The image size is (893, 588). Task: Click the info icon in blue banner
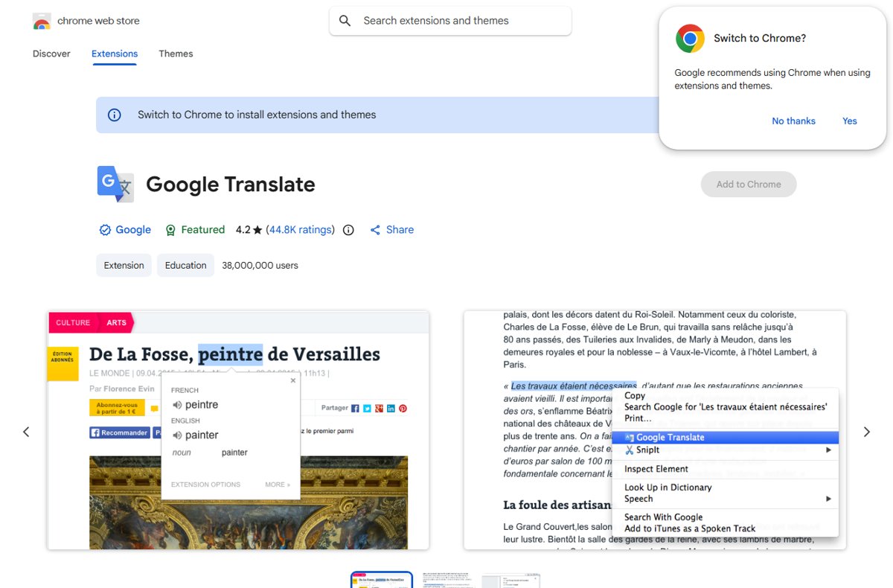(x=115, y=115)
